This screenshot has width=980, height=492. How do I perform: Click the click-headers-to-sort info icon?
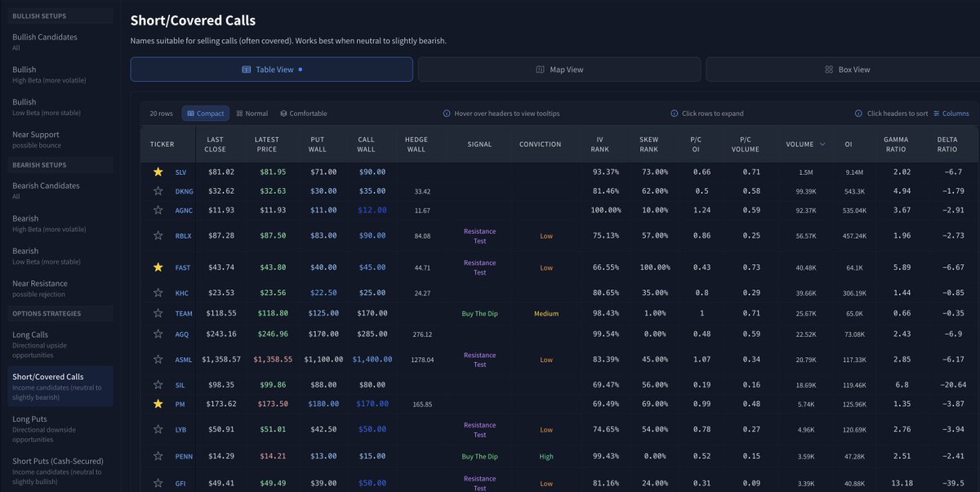coord(858,114)
